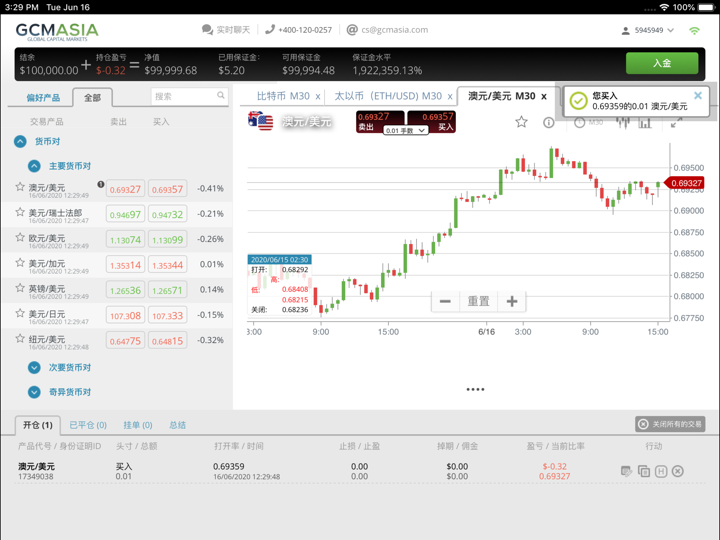Click 关闭所有的交易 button
This screenshot has width=720, height=540.
point(670,424)
